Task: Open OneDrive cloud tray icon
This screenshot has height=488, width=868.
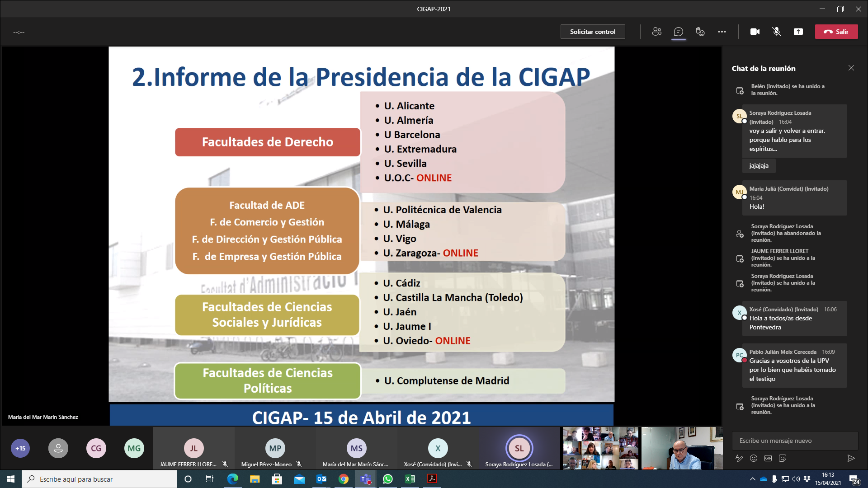Action: tap(763, 479)
